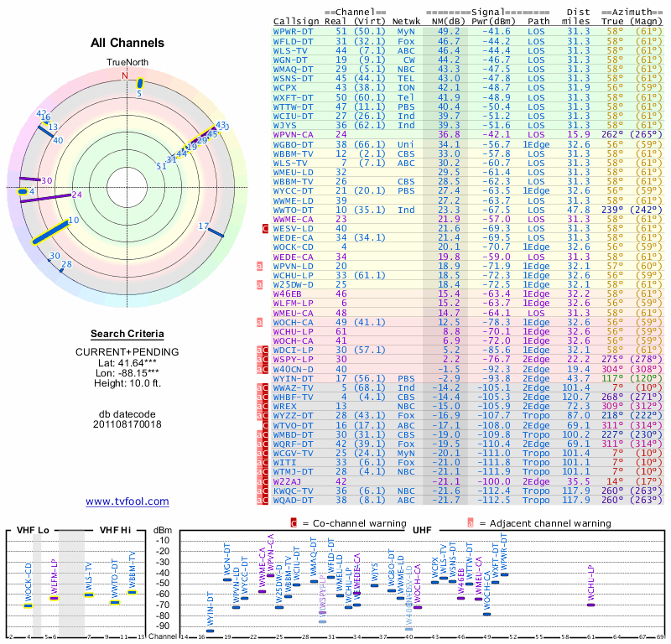Click the 'All Channels' title

127,43
